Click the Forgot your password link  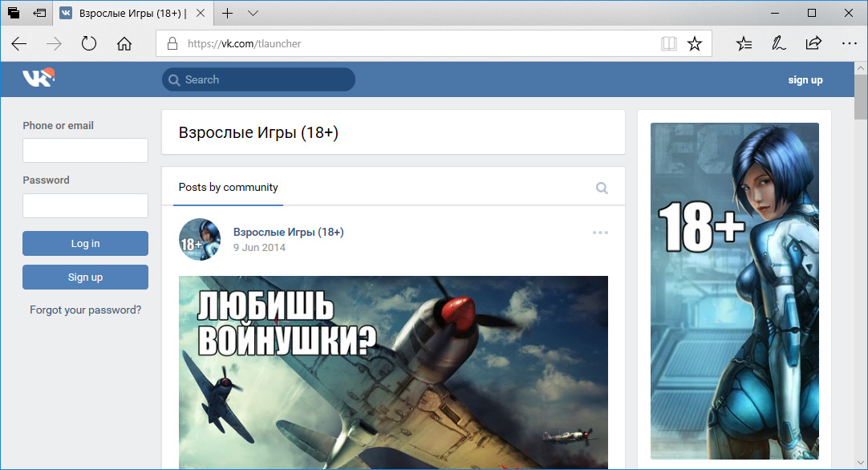coord(85,310)
